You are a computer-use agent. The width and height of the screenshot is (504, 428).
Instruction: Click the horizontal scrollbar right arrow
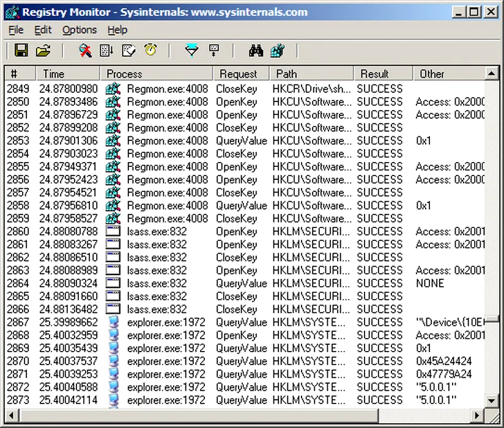[x=477, y=416]
